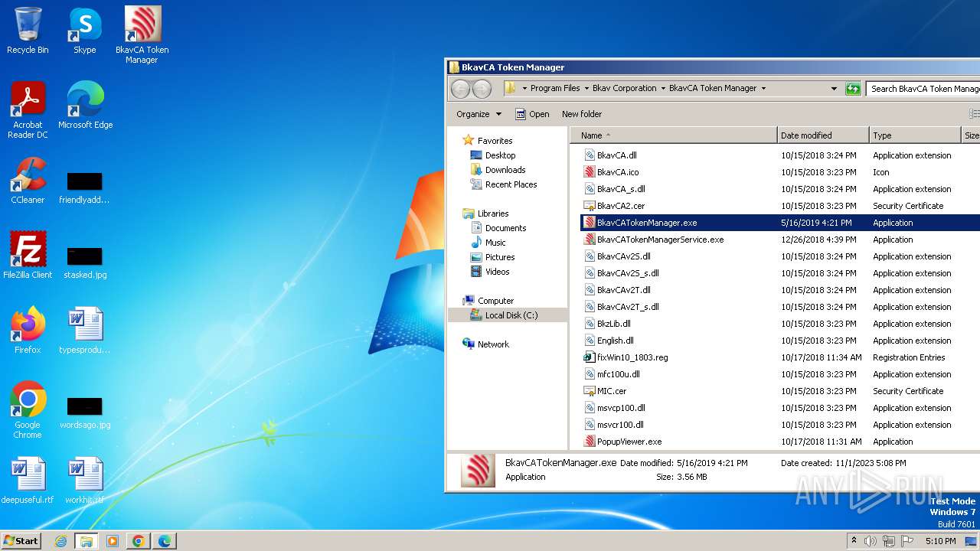Select stasked.jpg file on desktop
This screenshot has height=551, width=980.
click(85, 262)
